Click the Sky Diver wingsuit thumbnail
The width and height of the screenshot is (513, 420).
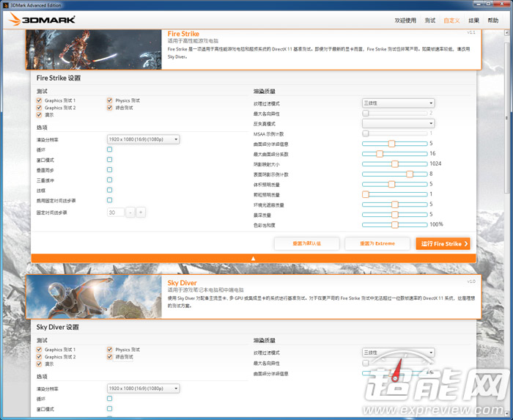click(94, 297)
